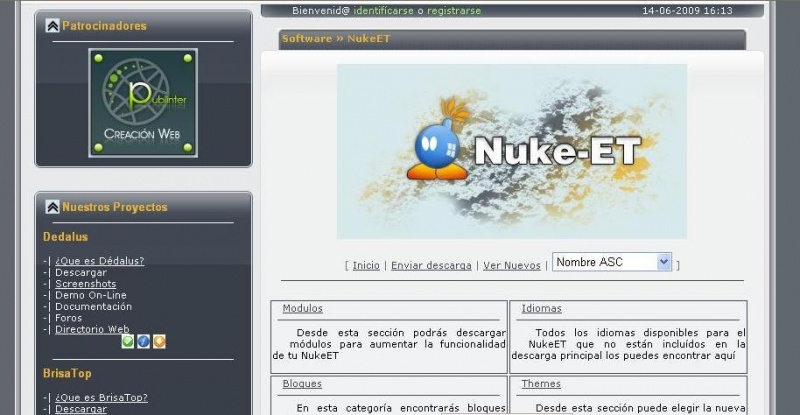Click the orange download icon under Directorio Web

159,341
